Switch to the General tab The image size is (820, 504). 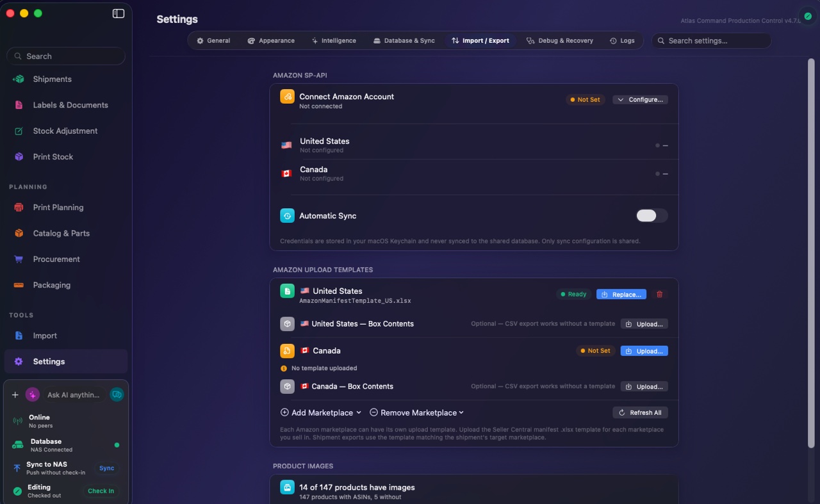(x=213, y=40)
